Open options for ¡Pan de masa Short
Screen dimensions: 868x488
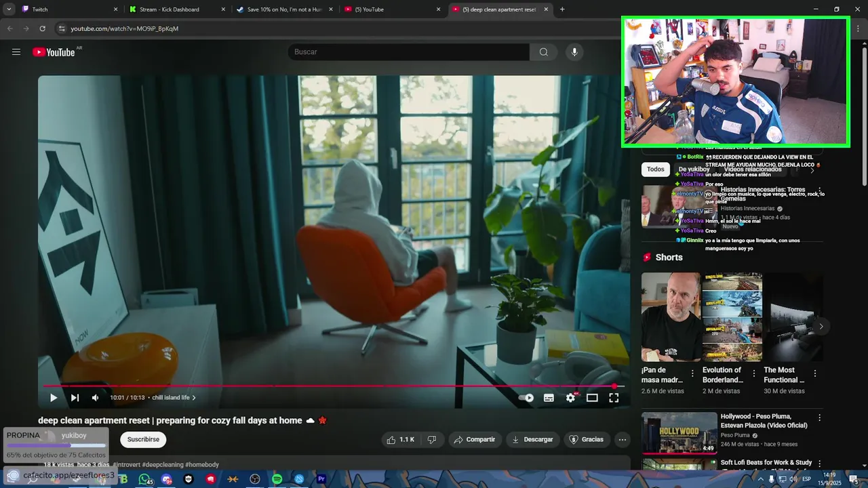692,373
